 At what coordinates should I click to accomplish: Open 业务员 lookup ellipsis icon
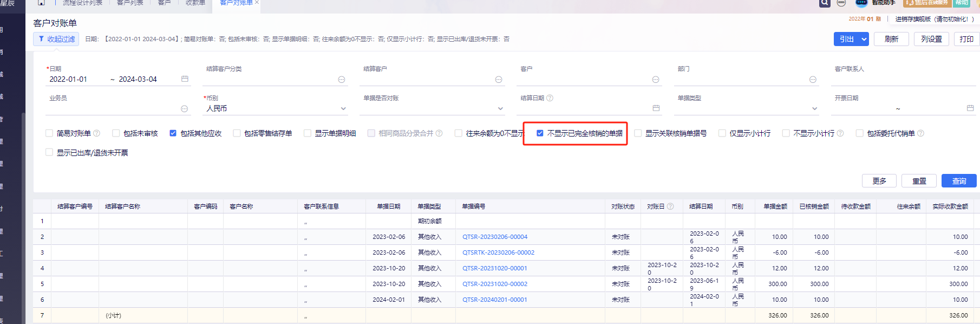pyautogui.click(x=185, y=109)
